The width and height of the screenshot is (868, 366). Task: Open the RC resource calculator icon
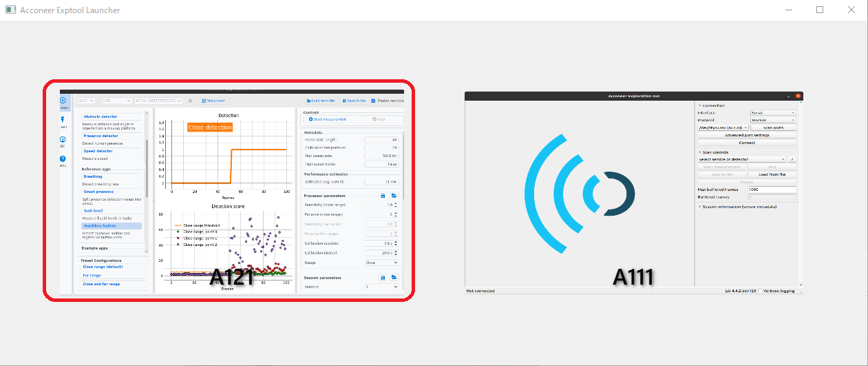63,141
